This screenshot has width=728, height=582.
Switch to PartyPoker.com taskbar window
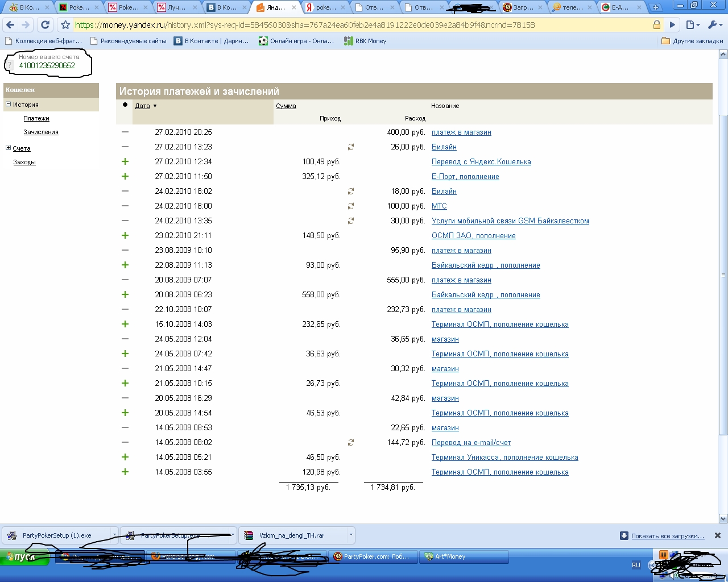373,556
